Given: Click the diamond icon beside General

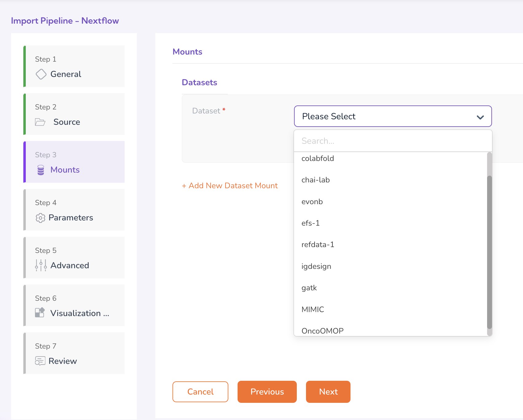Looking at the screenshot, I should [41, 74].
